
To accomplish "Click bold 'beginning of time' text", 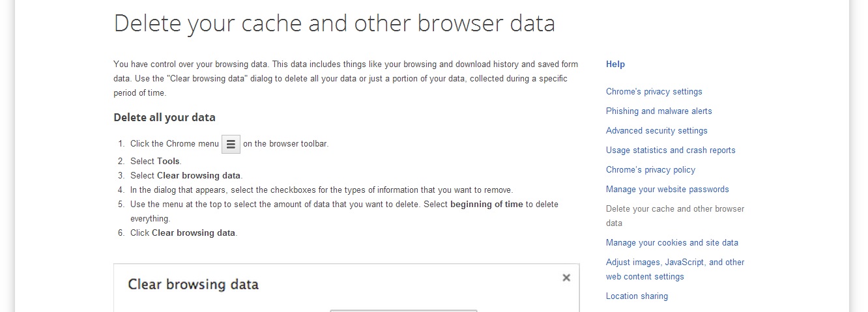I will (x=487, y=205).
